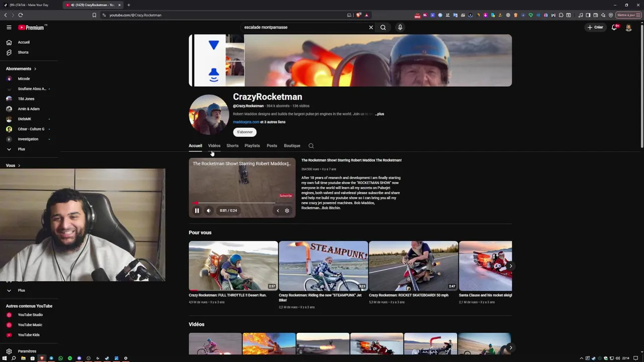Click the Mettre à jour button

(x=629, y=15)
